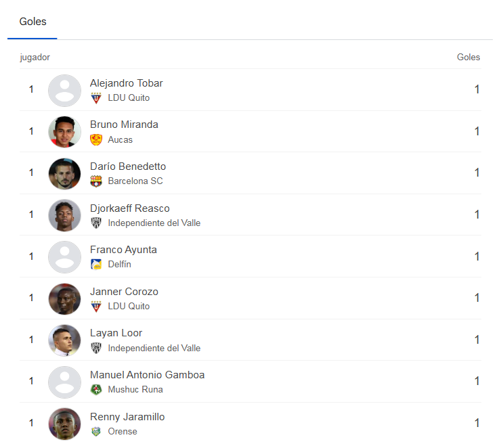The width and height of the screenshot is (503, 448).
Task: Select Manuel Antonio Gamboa's name
Action: tap(147, 375)
